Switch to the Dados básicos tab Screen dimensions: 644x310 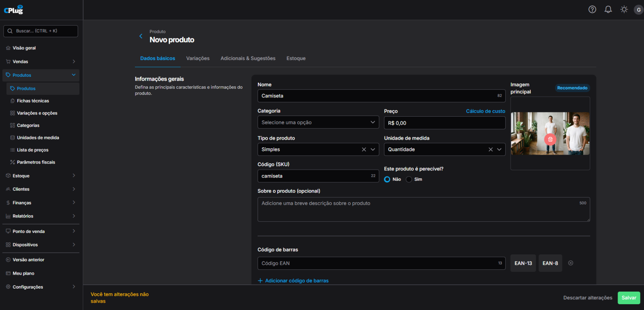[x=158, y=58]
